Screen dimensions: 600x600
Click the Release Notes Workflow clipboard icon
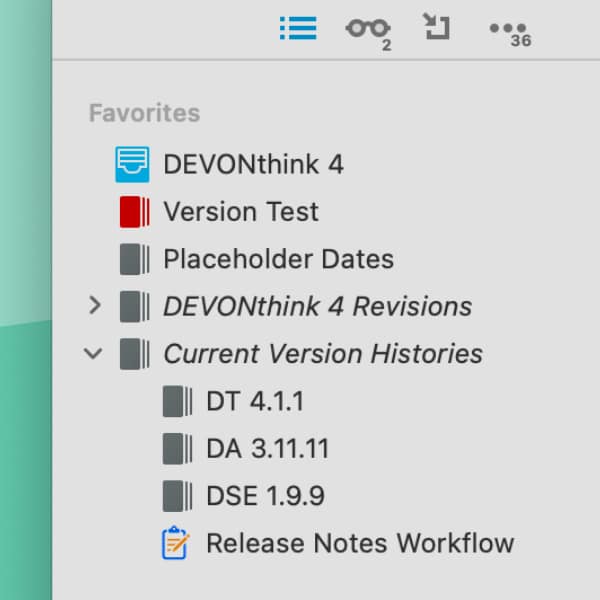tap(175, 543)
